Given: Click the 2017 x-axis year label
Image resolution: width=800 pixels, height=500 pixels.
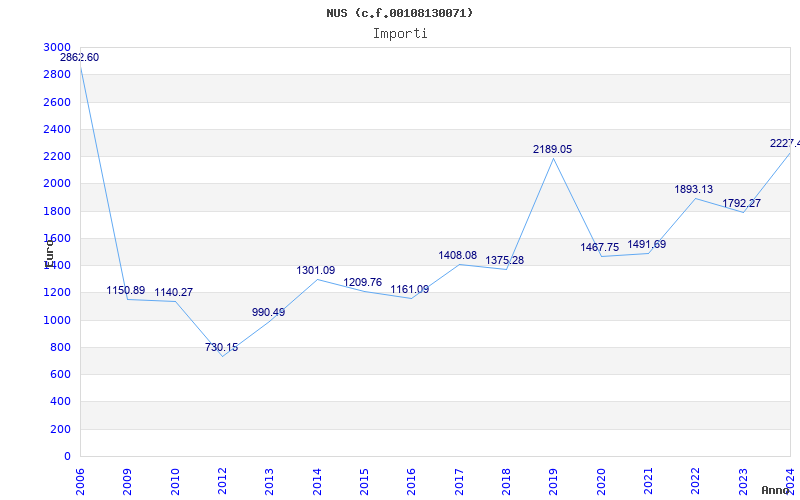Looking at the screenshot, I should pos(459,482).
